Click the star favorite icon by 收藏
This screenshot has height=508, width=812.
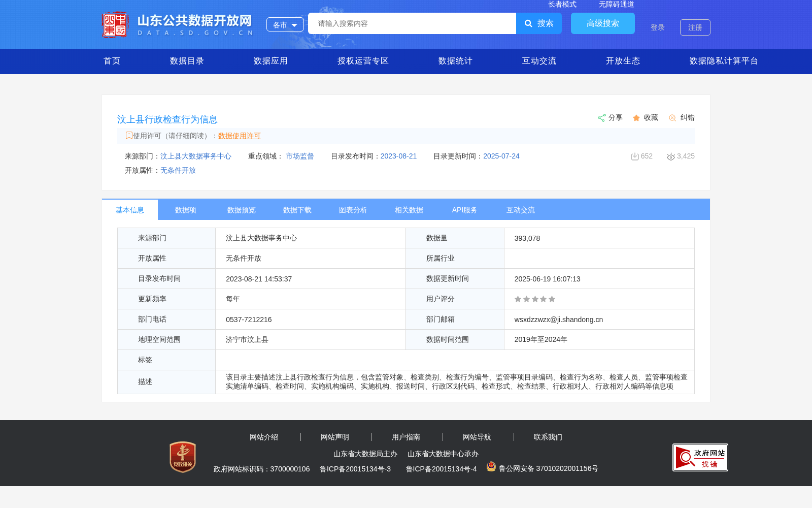[x=636, y=118]
